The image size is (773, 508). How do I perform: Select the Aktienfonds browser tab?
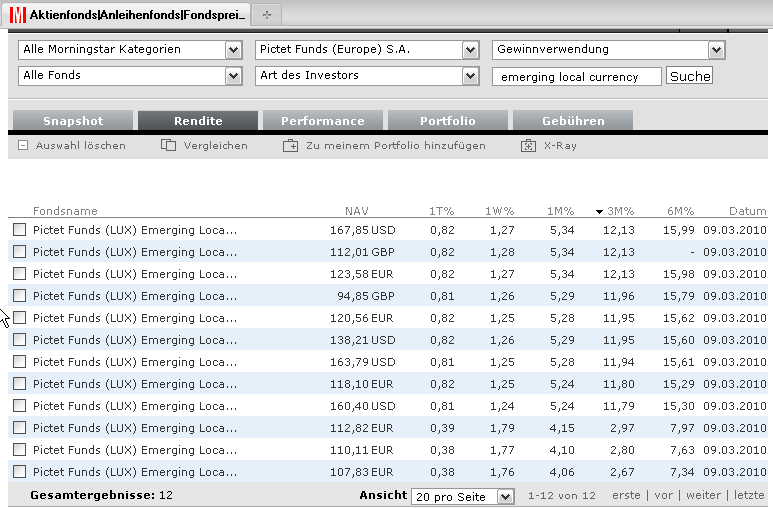click(126, 15)
